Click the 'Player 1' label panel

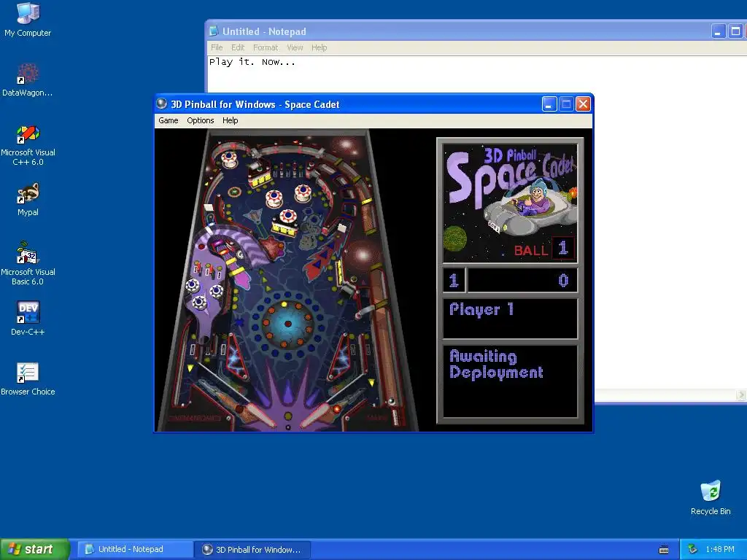(510, 319)
